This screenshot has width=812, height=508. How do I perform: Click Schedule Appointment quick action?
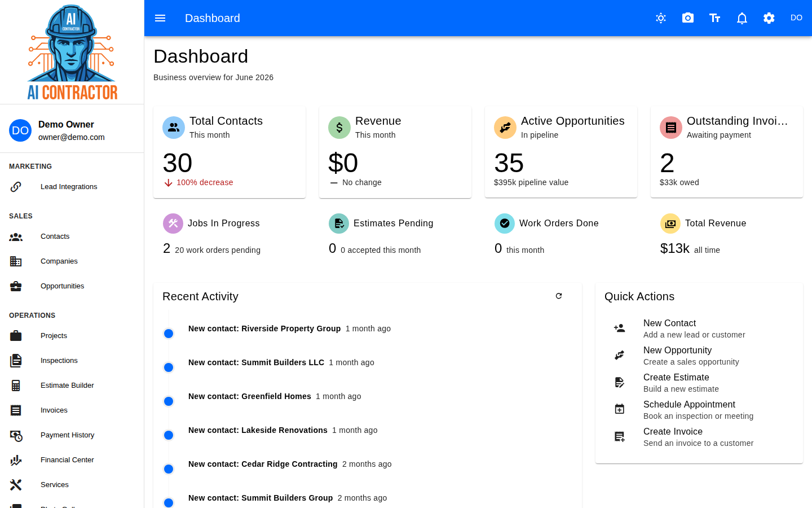click(x=699, y=410)
